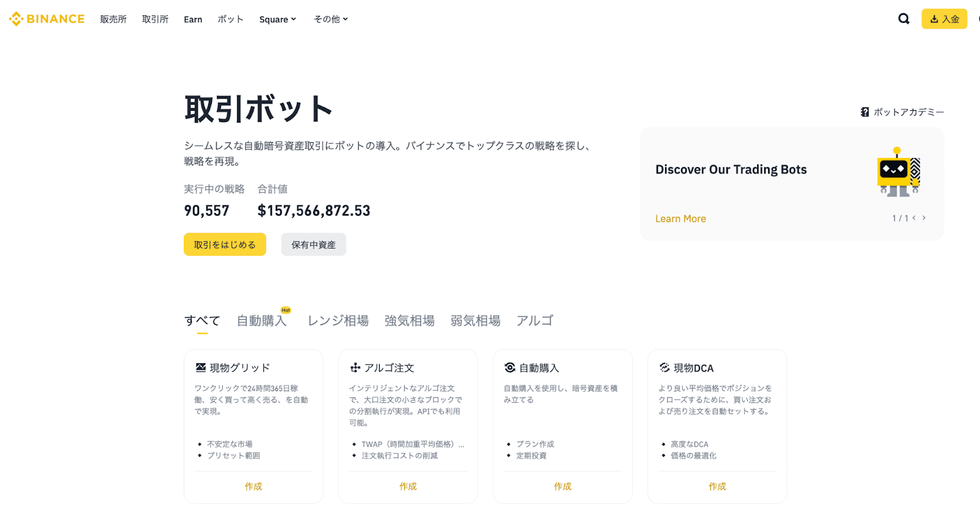The width and height of the screenshot is (980, 529).
Task: Click the 現物DCA card icon
Action: coord(665,367)
